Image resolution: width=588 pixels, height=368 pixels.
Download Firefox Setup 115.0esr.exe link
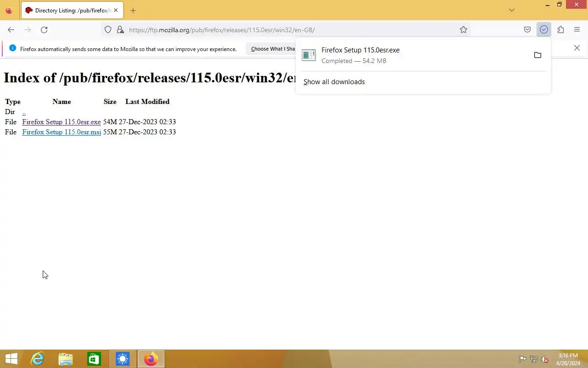[x=62, y=122]
